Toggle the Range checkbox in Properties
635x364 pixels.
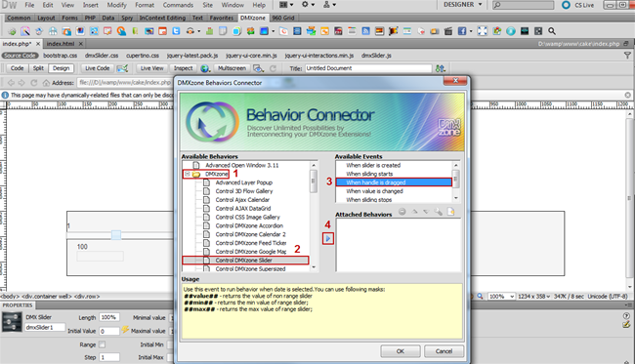[102, 344]
